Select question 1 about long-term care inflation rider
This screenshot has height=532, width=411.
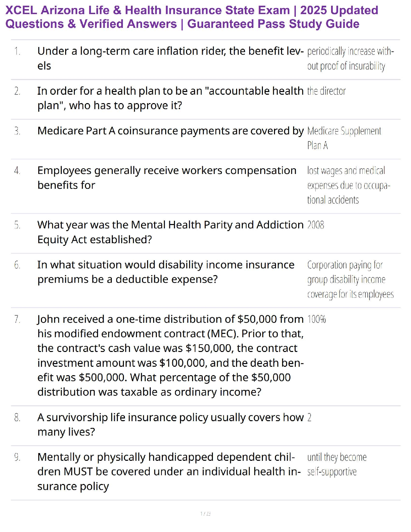(171, 58)
